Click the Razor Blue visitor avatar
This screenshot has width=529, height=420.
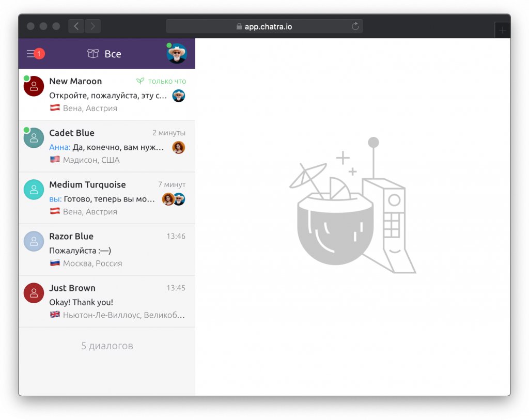(x=34, y=241)
